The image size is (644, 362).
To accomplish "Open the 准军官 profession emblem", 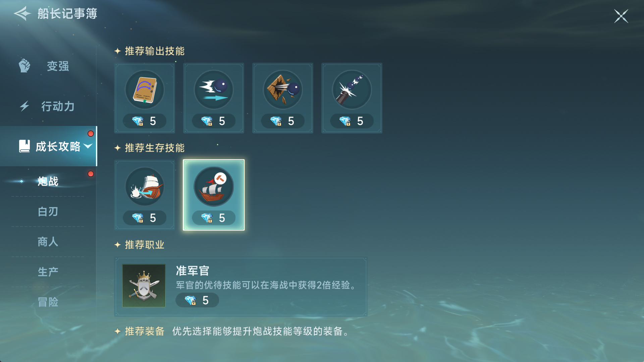I will point(144,286).
